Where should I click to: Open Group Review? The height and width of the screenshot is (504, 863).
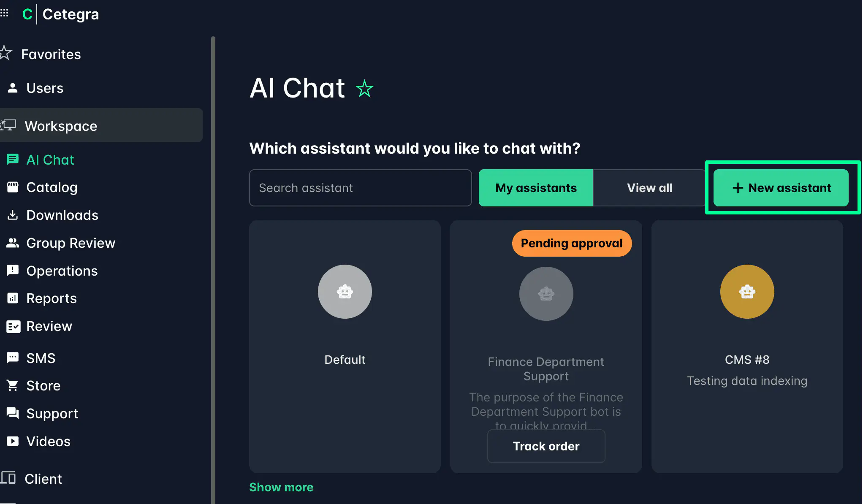(x=71, y=243)
